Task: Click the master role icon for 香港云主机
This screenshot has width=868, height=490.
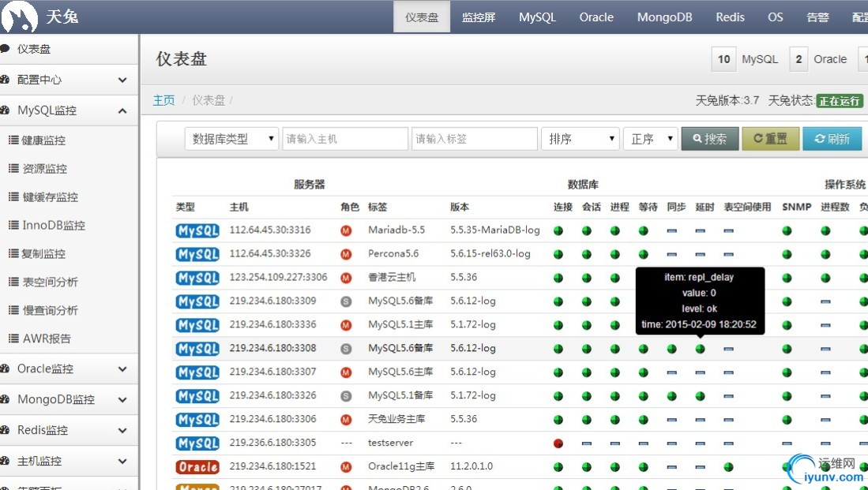Action: [345, 278]
